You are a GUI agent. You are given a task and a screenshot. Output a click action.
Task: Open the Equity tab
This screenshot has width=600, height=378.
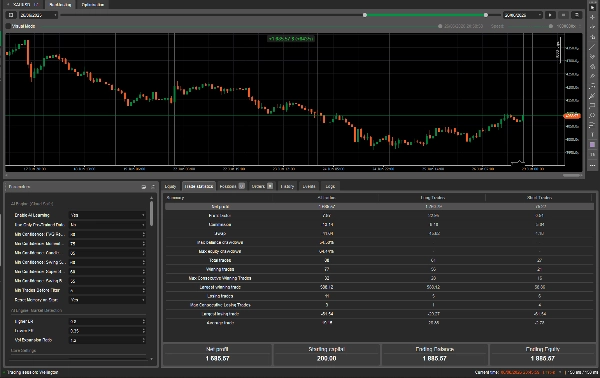pyautogui.click(x=170, y=186)
